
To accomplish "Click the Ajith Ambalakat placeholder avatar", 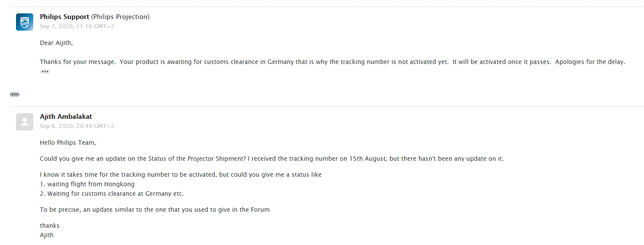I will coord(25,122).
